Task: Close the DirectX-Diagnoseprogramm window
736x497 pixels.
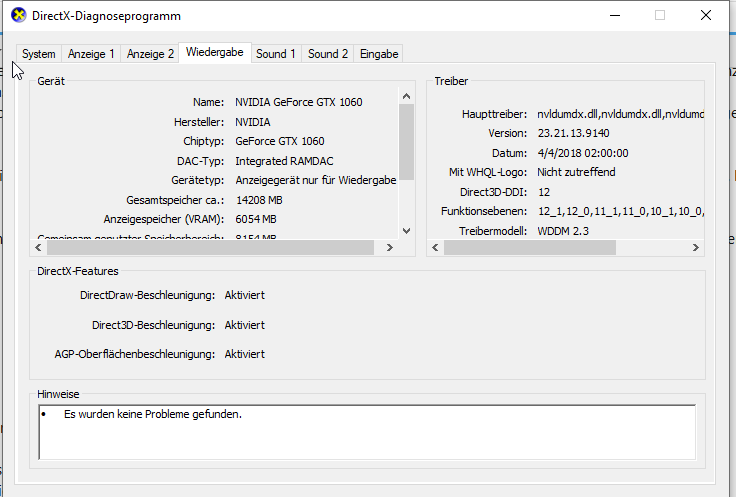Action: (705, 15)
